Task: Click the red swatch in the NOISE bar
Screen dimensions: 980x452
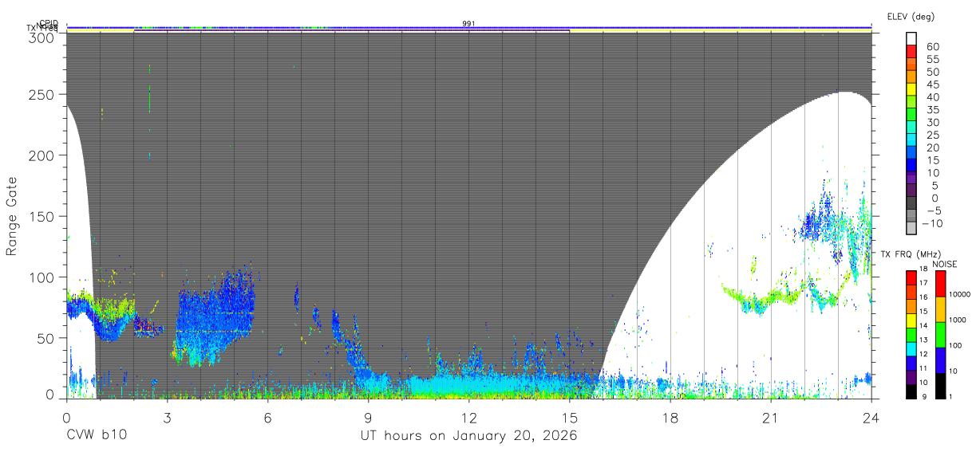Action: click(940, 284)
